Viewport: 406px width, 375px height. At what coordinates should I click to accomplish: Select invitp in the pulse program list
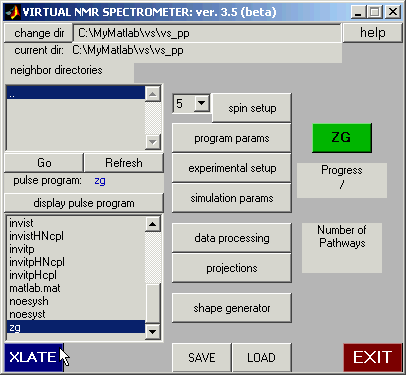[76, 249]
